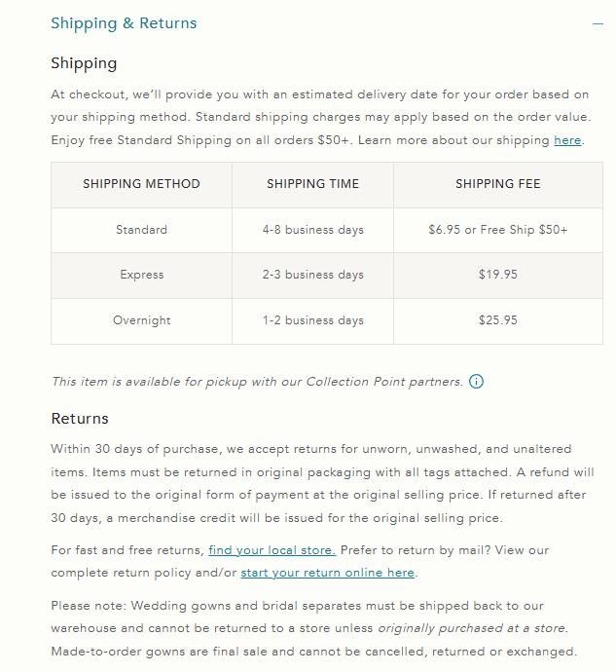The width and height of the screenshot is (616, 672).
Task: Select the Standard shipping method cell
Action: pyautogui.click(x=141, y=230)
